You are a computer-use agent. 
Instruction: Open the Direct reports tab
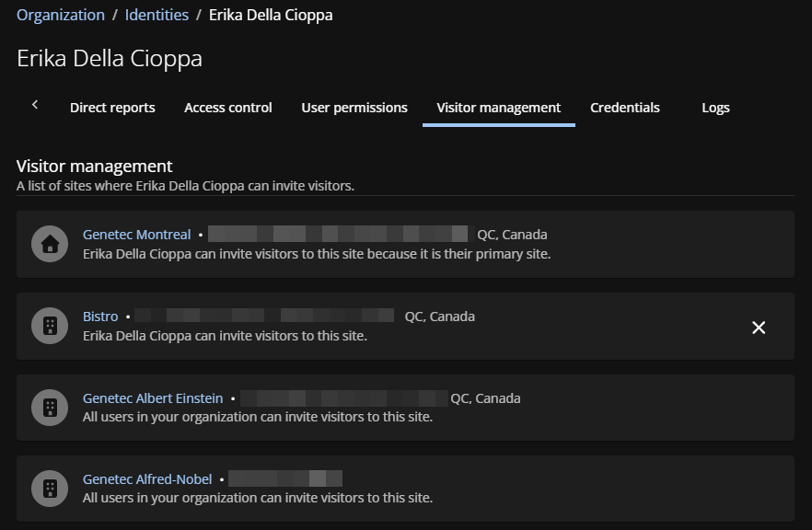112,108
